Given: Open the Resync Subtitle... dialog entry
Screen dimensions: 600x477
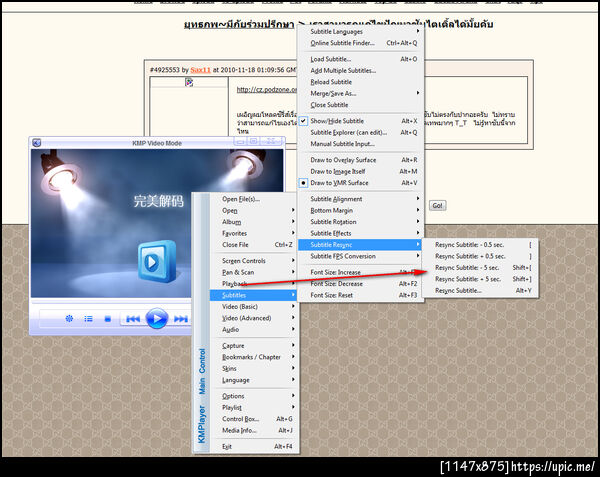Looking at the screenshot, I should pyautogui.click(x=481, y=291).
